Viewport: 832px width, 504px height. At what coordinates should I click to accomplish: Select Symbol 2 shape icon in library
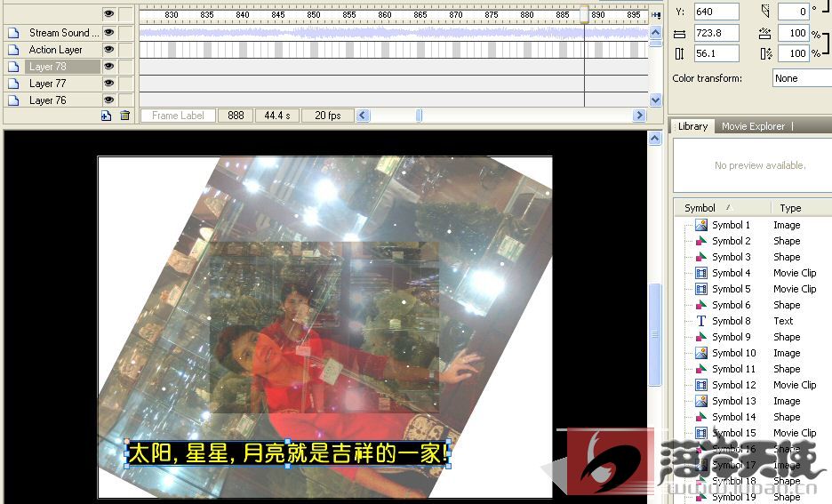click(x=701, y=241)
